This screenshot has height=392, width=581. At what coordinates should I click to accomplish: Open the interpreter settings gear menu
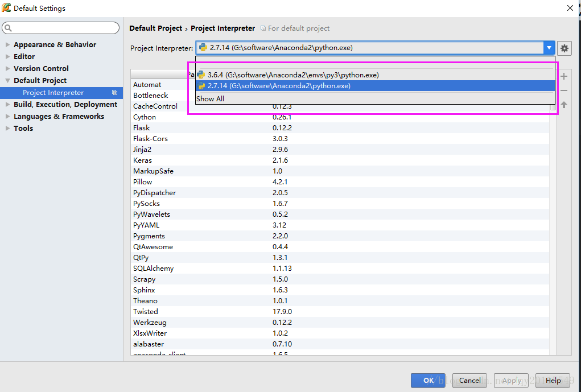point(564,48)
